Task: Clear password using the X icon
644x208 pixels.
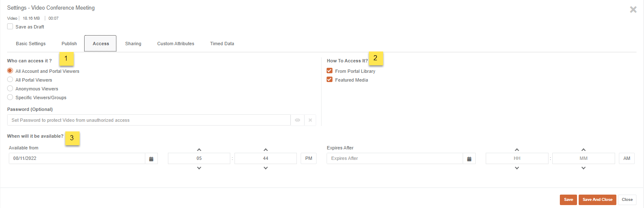Action: coord(310,120)
